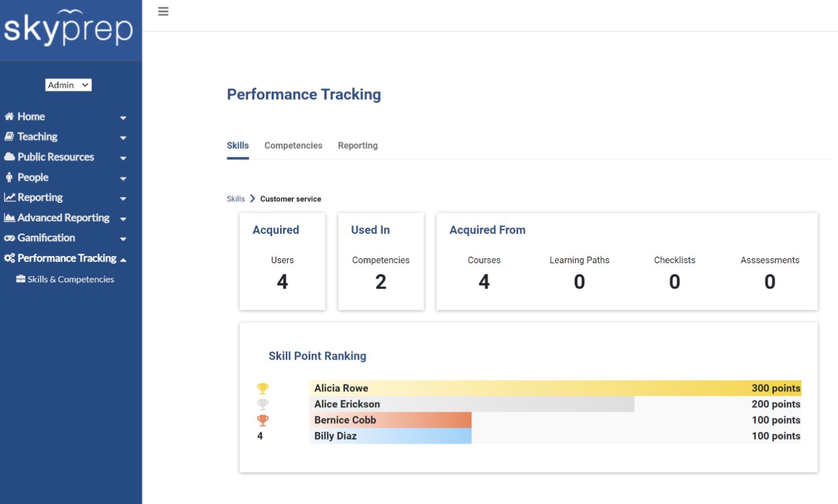
Task: Click the breadcrumb chevron after Skills
Action: pos(253,199)
